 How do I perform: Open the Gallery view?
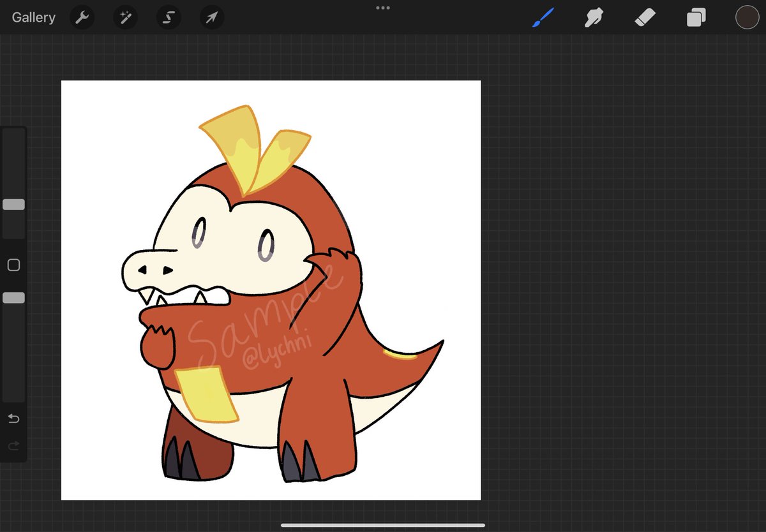tap(33, 18)
